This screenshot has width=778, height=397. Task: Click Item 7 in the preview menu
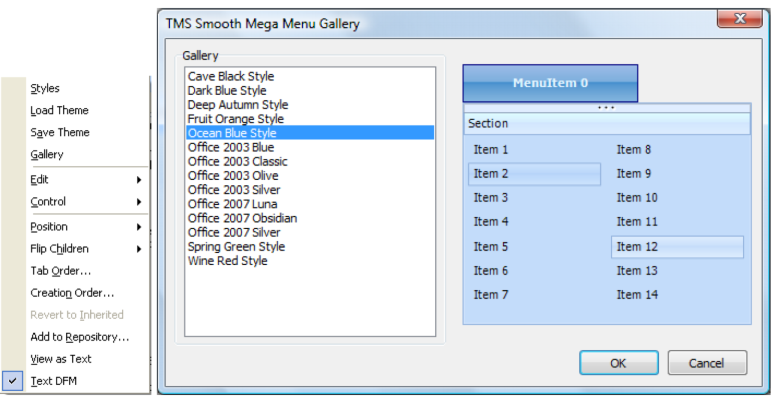[x=491, y=295]
